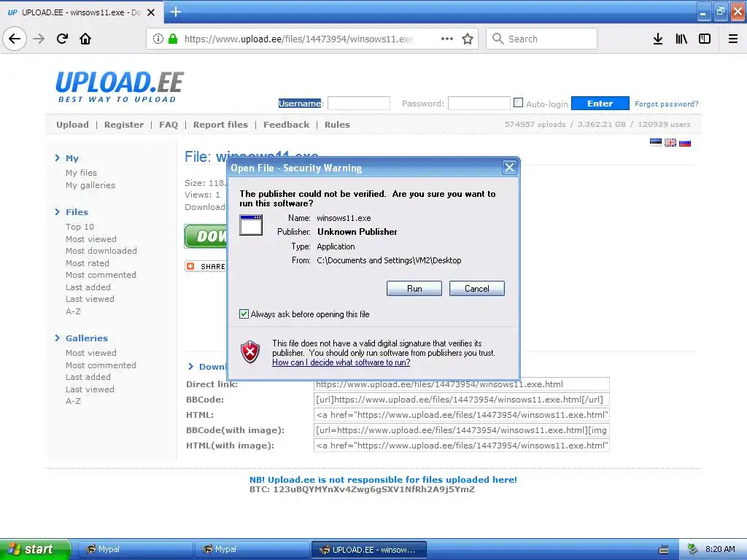Open the Report files menu item
747x560 pixels.
point(220,124)
